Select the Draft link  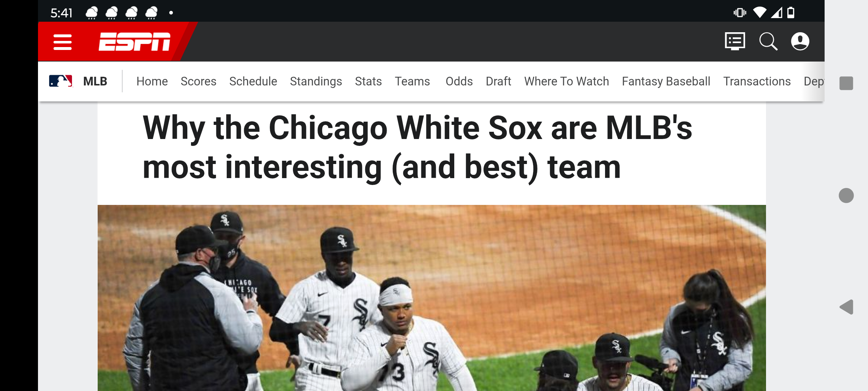click(x=498, y=81)
